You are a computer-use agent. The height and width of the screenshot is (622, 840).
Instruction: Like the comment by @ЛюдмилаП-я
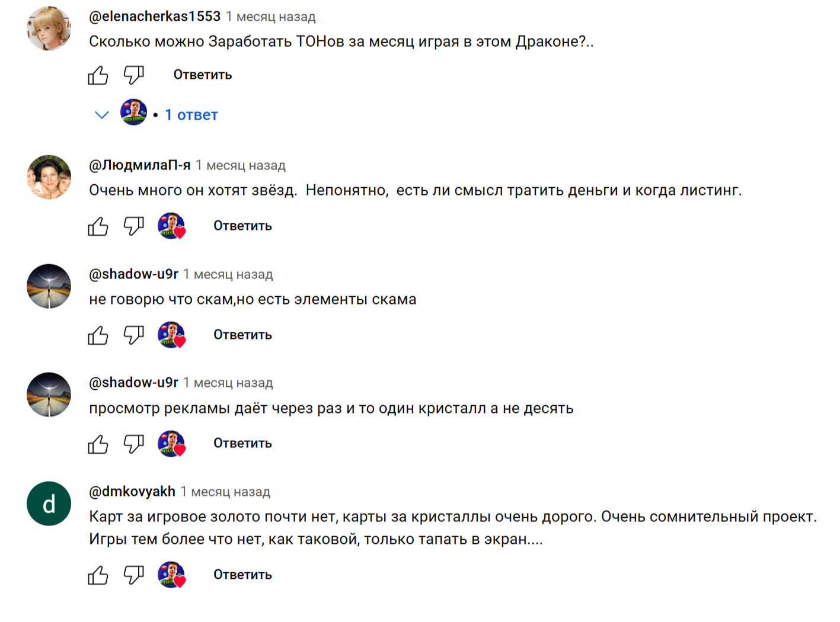pos(98,226)
